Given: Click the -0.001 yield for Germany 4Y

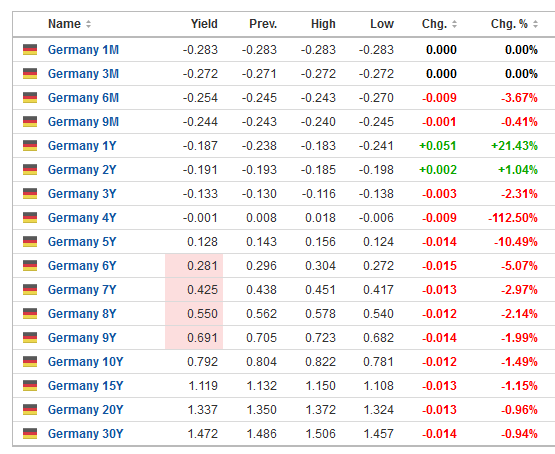Looking at the screenshot, I should pos(200,218).
